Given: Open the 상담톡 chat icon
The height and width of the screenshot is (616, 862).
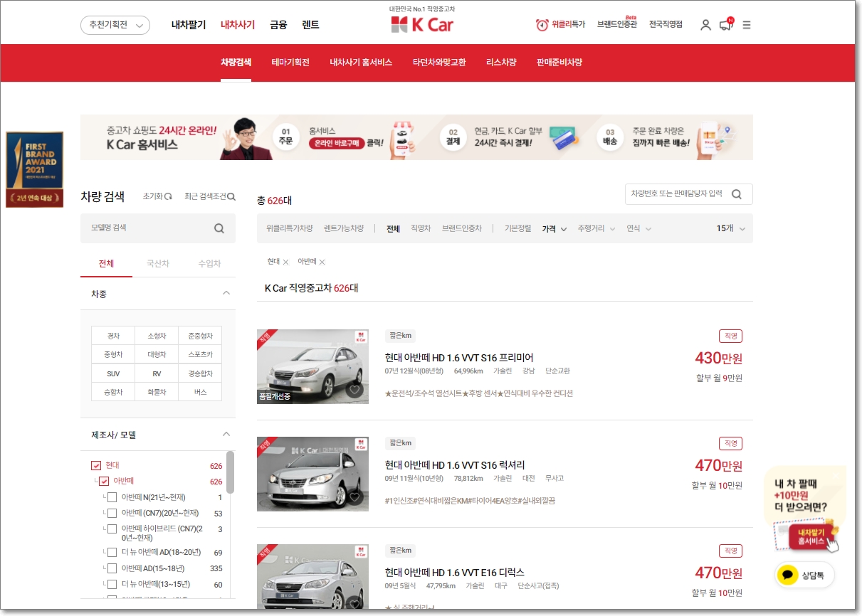Looking at the screenshot, I should point(804,575).
